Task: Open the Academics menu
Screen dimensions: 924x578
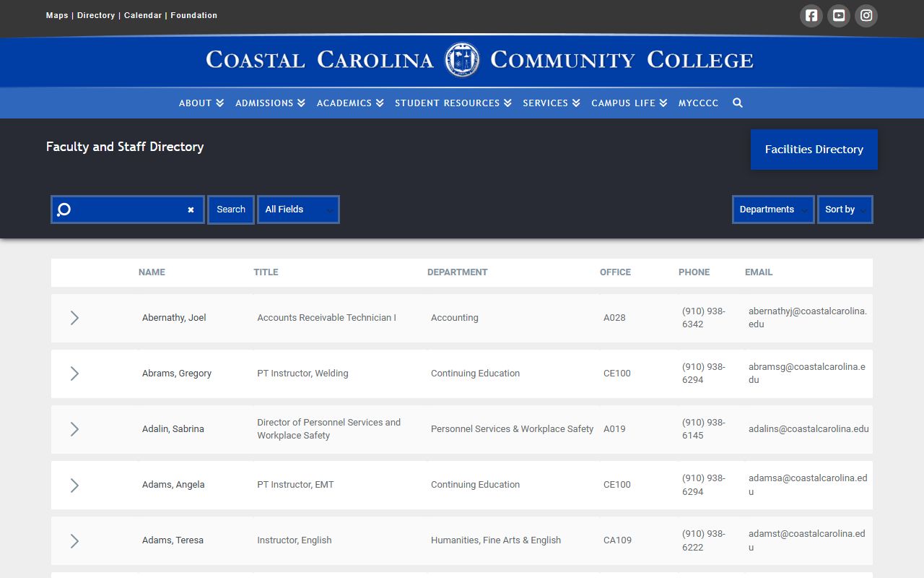Action: [x=350, y=103]
